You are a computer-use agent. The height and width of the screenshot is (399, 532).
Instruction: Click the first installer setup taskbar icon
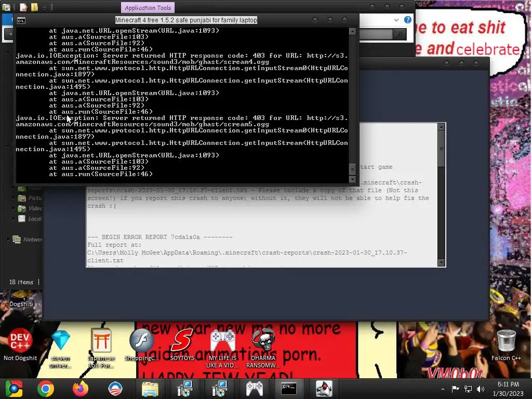click(x=185, y=389)
